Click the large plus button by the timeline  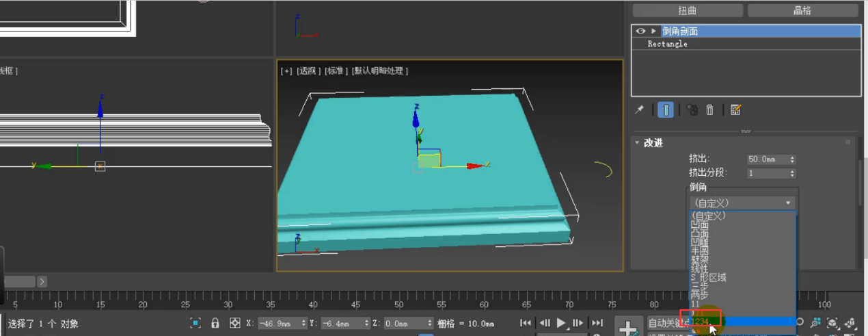[x=627, y=327]
